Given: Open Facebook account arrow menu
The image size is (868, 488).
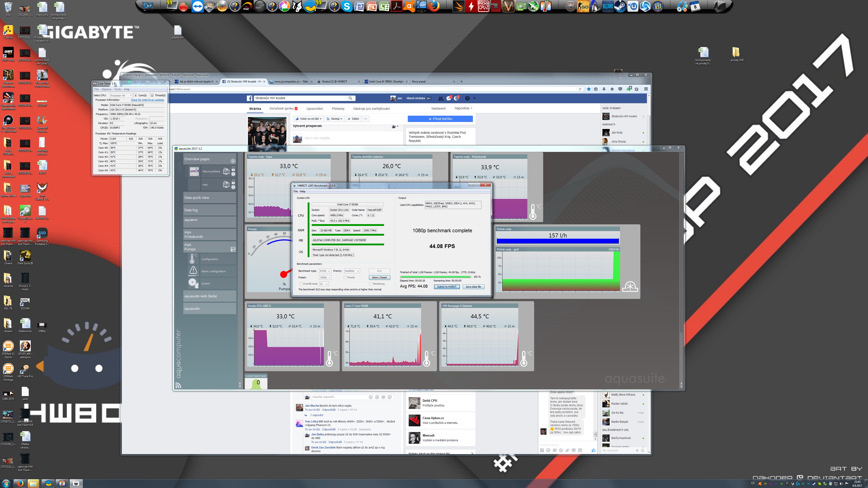Looking at the screenshot, I should coord(474,98).
